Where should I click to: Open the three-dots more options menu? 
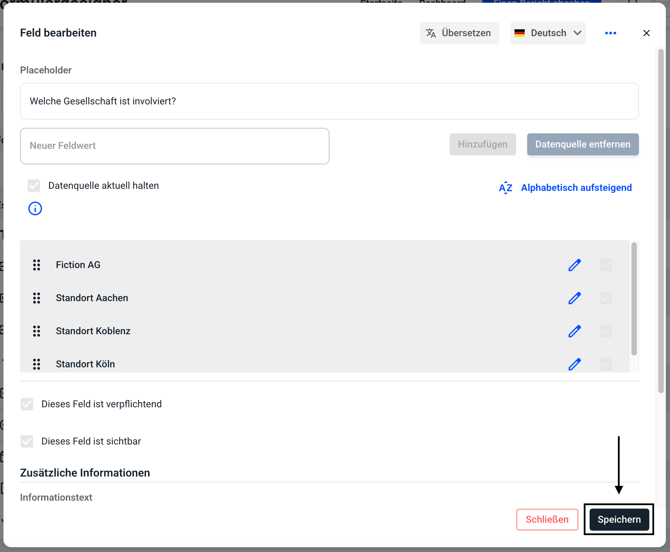[x=610, y=33]
